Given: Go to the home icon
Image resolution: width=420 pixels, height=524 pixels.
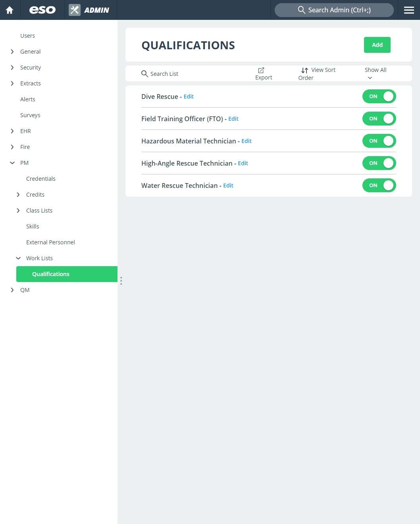Looking at the screenshot, I should click(x=10, y=10).
